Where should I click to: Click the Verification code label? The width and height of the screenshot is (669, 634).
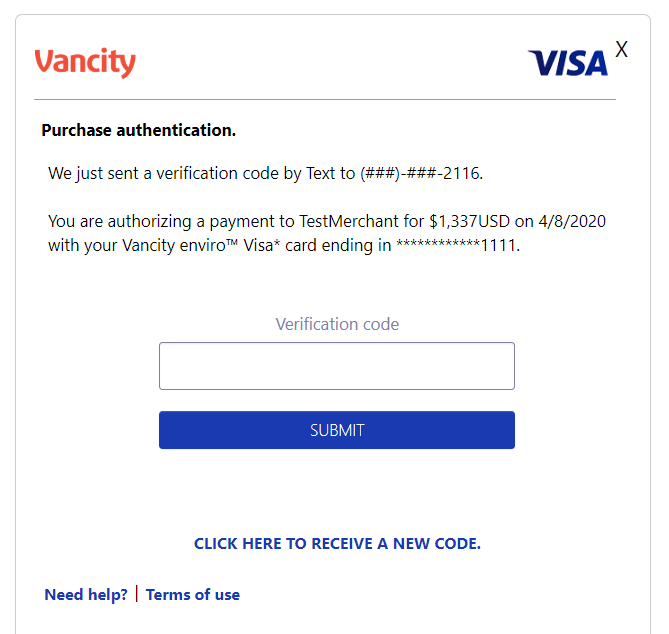tap(337, 324)
